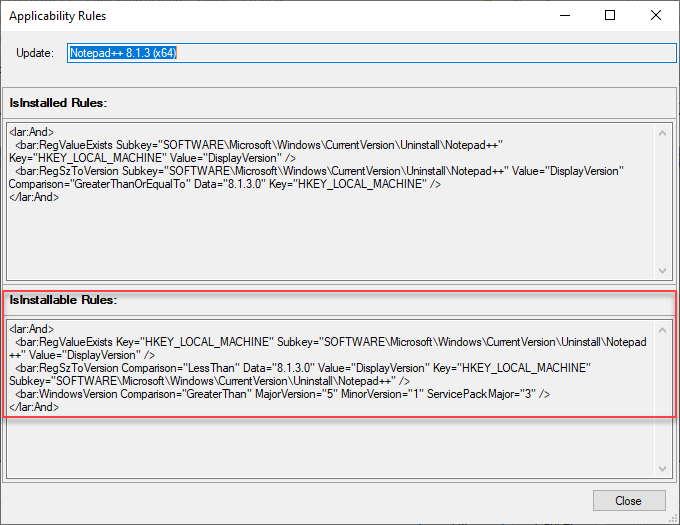Click the IsInstalled Rules scroll down arrow
Screen dimensions: 680x525
tap(662, 271)
